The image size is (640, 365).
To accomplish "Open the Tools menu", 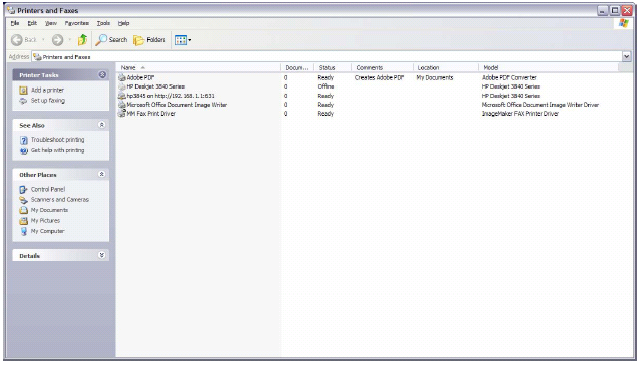I will click(x=103, y=23).
